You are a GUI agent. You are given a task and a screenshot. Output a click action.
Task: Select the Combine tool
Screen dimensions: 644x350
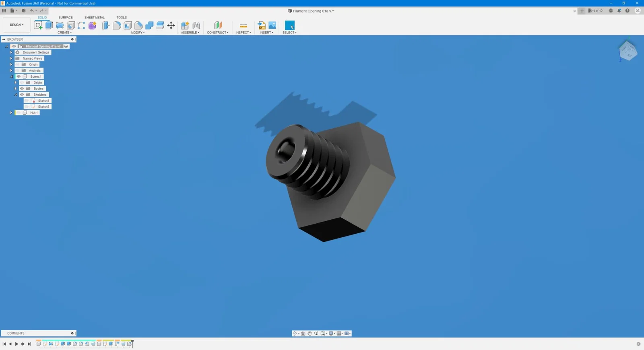[149, 25]
